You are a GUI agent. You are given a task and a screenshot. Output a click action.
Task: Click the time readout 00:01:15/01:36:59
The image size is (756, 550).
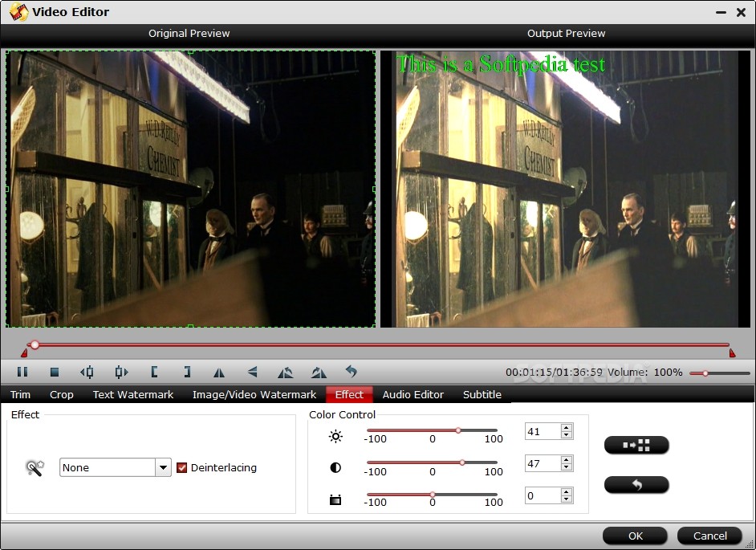coord(554,373)
